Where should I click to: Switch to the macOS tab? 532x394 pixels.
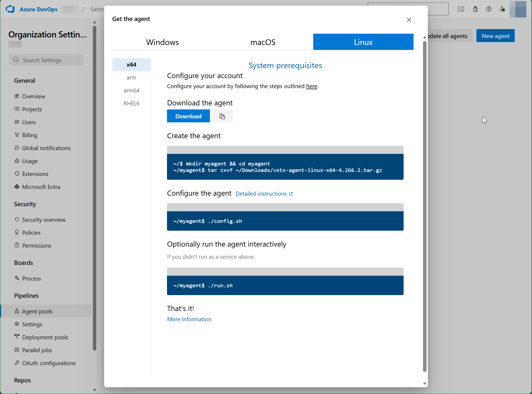(x=263, y=42)
